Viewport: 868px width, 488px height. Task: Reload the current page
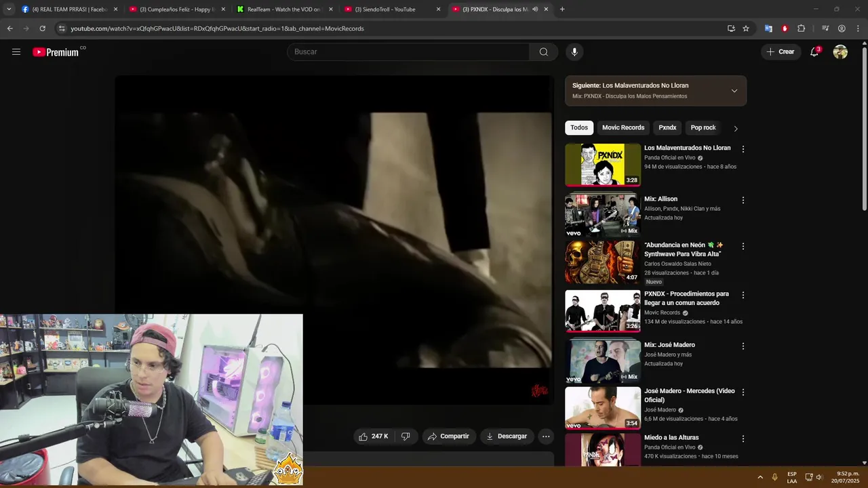pos(42,28)
